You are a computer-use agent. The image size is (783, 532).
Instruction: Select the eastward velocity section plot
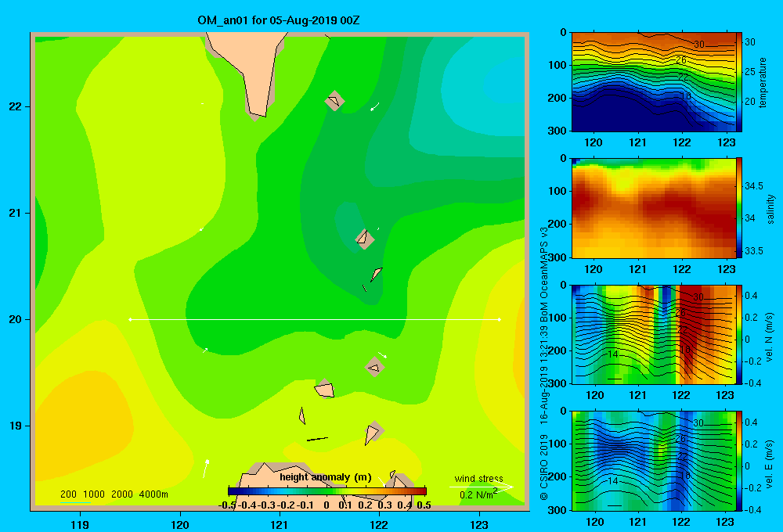click(653, 461)
